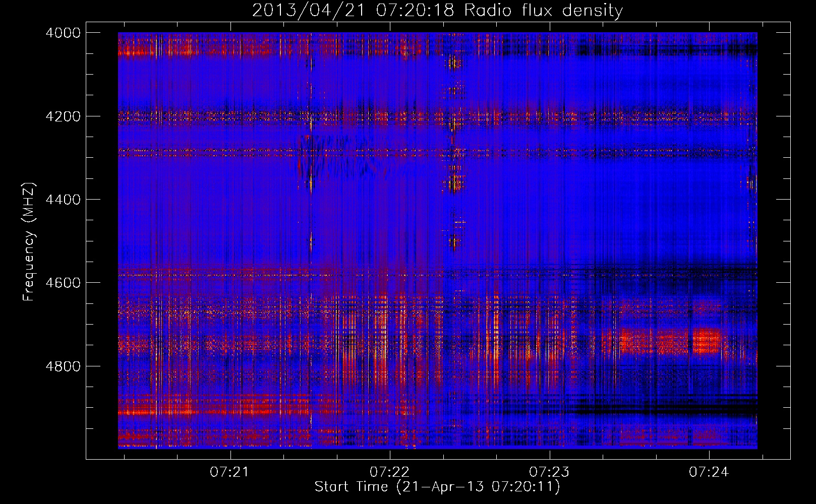This screenshot has height=504, width=816.
Task: Click the 07:21 time axis label
Action: pyautogui.click(x=230, y=472)
